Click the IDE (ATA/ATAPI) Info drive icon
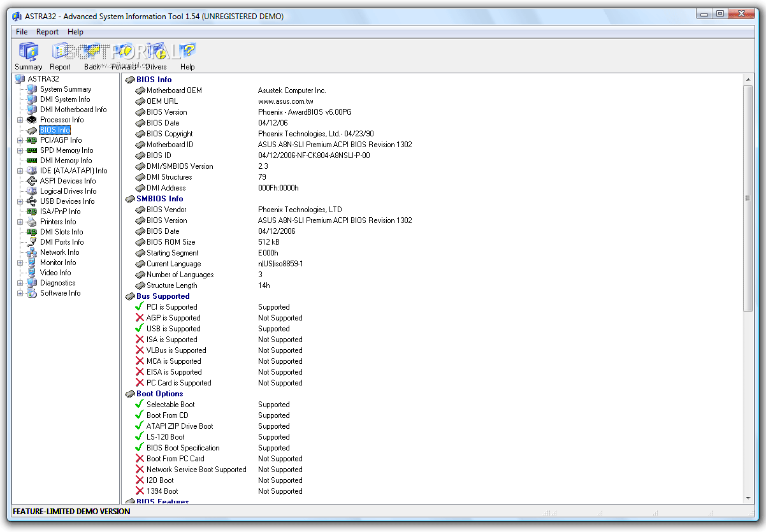Image resolution: width=766 pixels, height=532 pixels. tap(32, 171)
